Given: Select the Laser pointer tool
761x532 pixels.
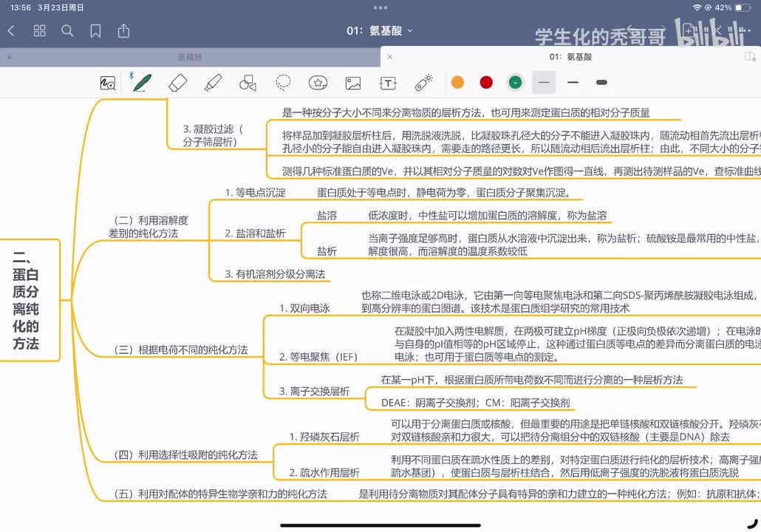Looking at the screenshot, I should click(423, 83).
